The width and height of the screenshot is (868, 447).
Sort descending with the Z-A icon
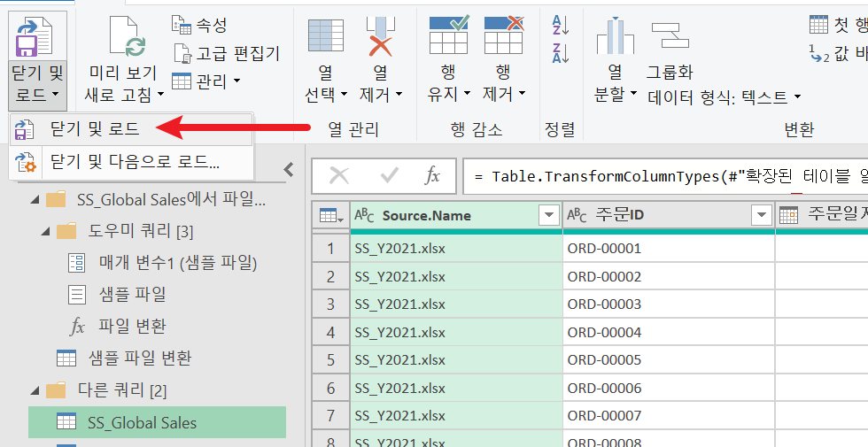point(560,53)
